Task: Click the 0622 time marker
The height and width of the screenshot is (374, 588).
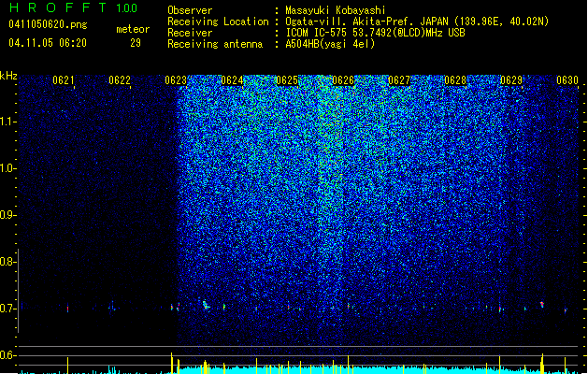Action: [x=120, y=80]
